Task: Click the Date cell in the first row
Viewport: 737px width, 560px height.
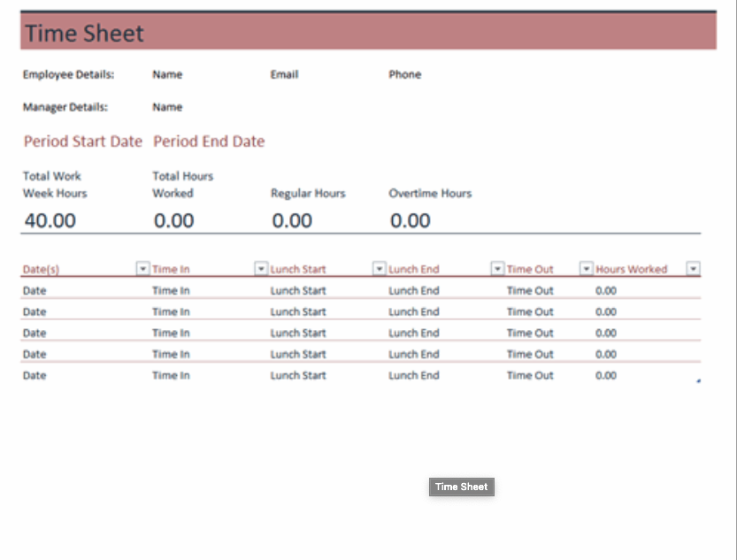Action: click(x=35, y=291)
